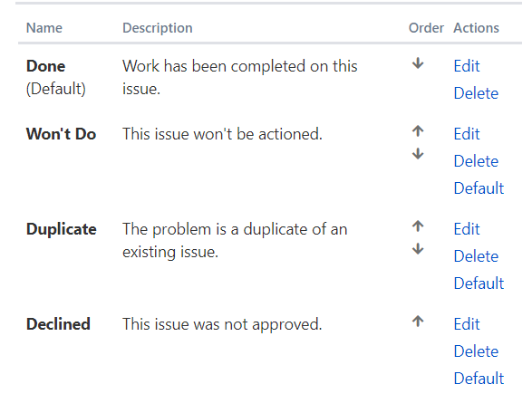Delete the Declined resolution
Viewport: 532px width, 413px height.
click(x=476, y=351)
